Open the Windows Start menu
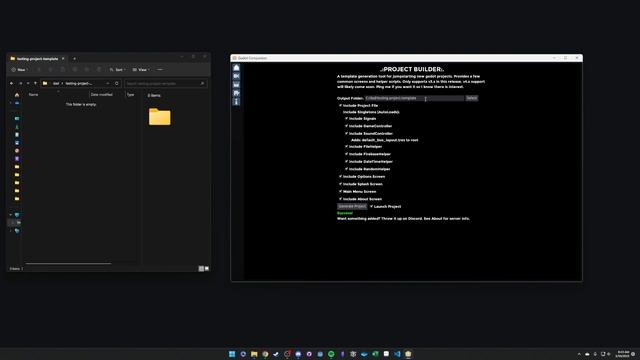 coord(232,354)
